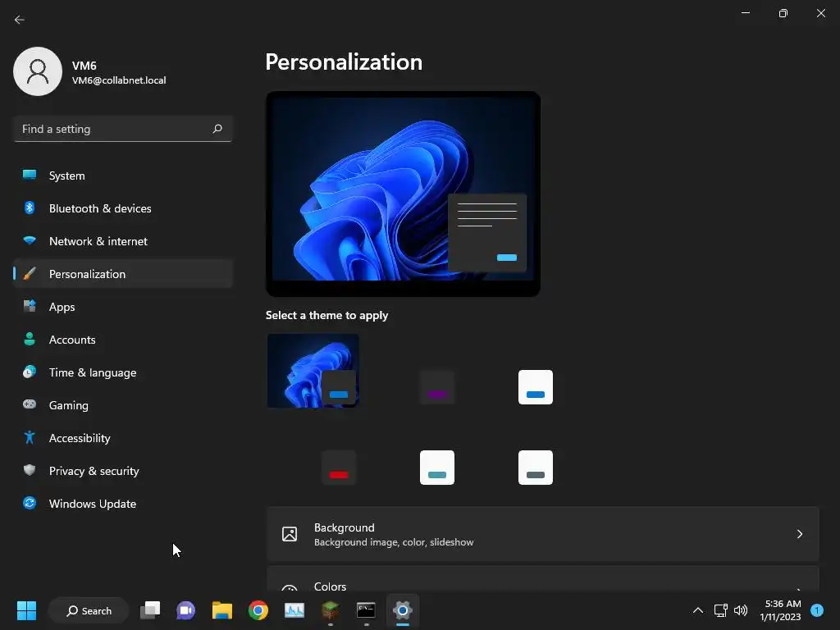Image resolution: width=840 pixels, height=630 pixels.
Task: Expand the Background settings chevron
Action: [x=799, y=534]
